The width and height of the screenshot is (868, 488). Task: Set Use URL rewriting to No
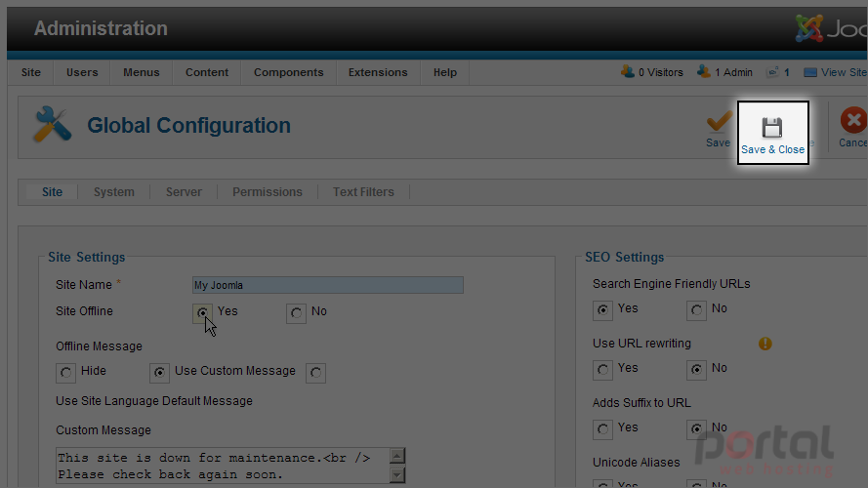(x=696, y=370)
